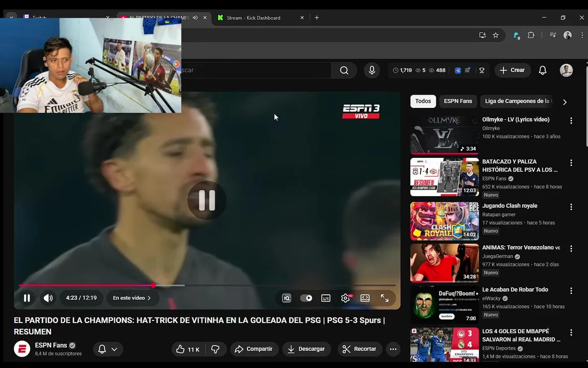Open options menu for Le Acaban De Robar Todo
Image resolution: width=588 pixels, height=368 pixels.
click(571, 291)
